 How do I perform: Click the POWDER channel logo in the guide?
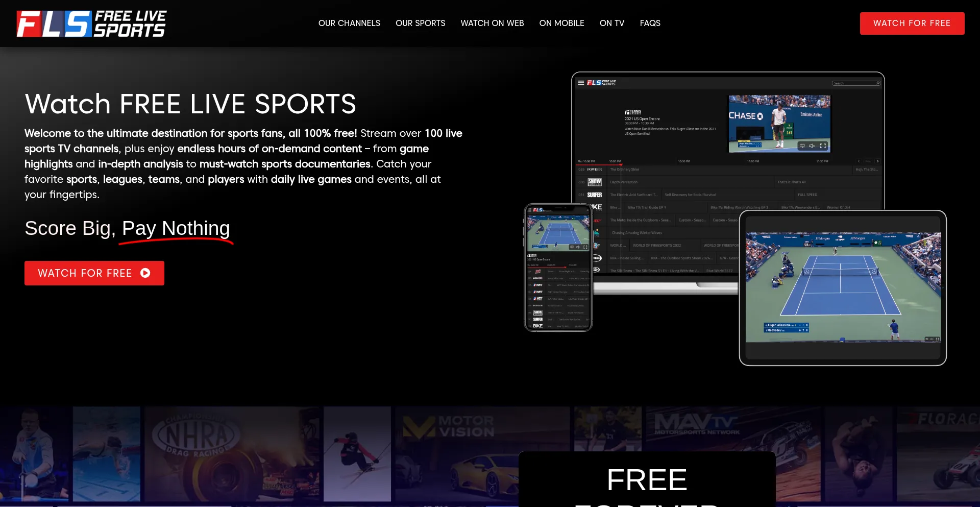[595, 169]
